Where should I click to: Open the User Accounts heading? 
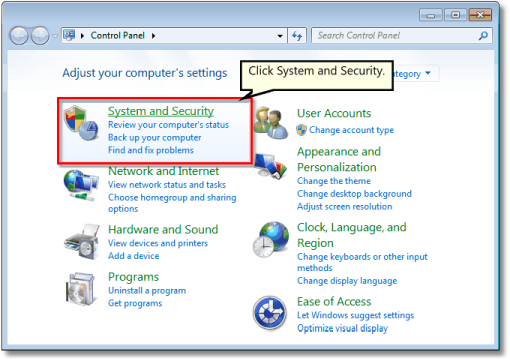click(x=334, y=113)
